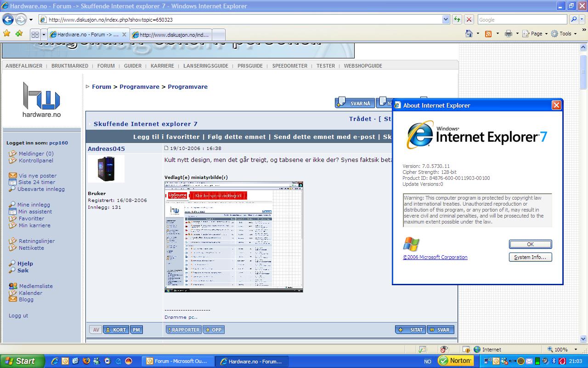Click the Legg til i favoritter link
Screen dimensions: 588x368
click(166, 137)
